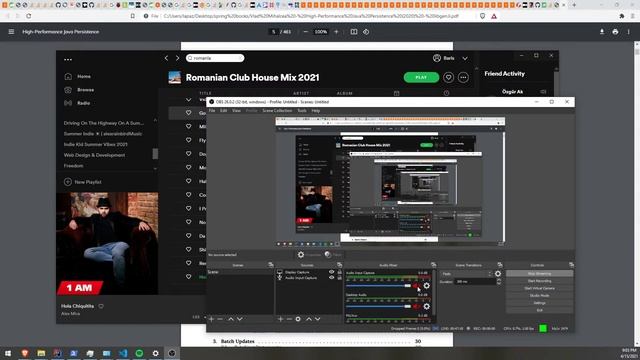Open Studio Mode in OBS Controls
This screenshot has width=640, height=360.
(x=540, y=296)
